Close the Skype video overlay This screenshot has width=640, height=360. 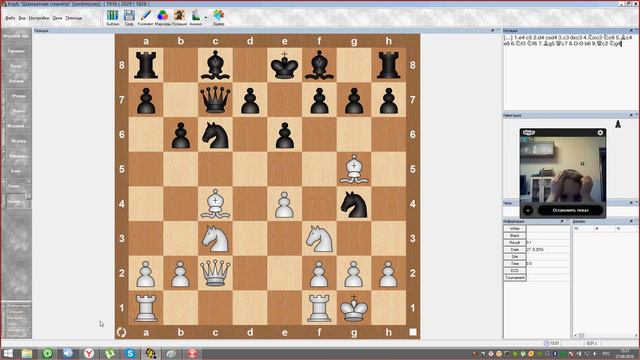[x=600, y=132]
